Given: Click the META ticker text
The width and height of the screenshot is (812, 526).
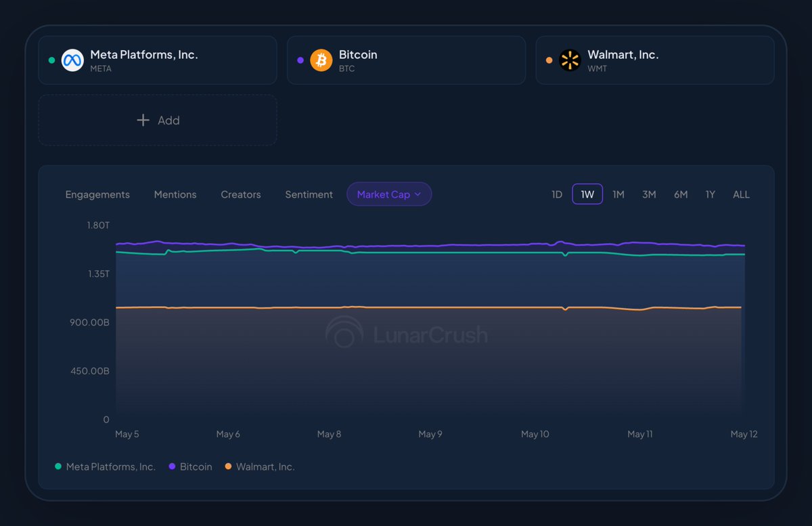Looking at the screenshot, I should coord(101,69).
